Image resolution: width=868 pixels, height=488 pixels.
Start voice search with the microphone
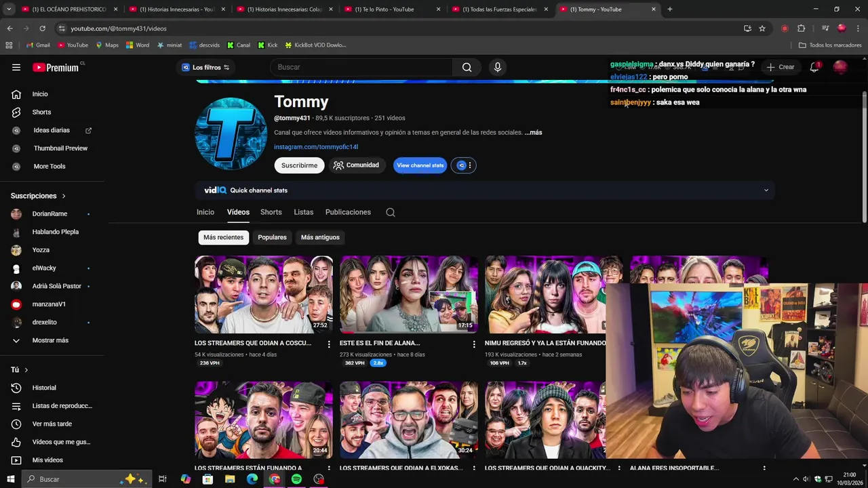(498, 67)
